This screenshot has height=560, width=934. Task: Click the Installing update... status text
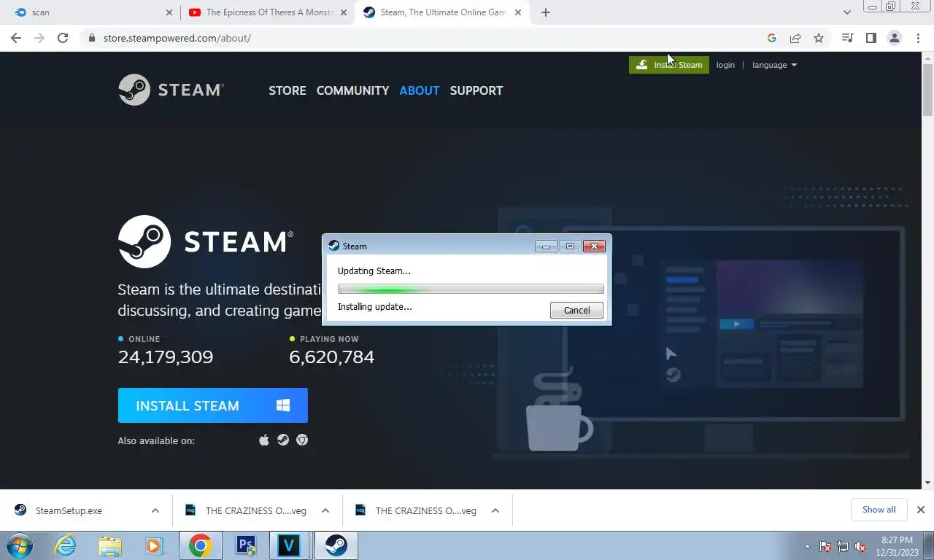point(375,307)
